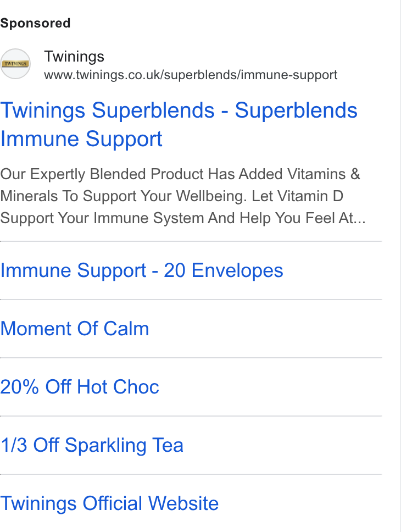The image size is (401, 532).
Task: Click the Twinings gold logo icon
Action: coord(15,64)
